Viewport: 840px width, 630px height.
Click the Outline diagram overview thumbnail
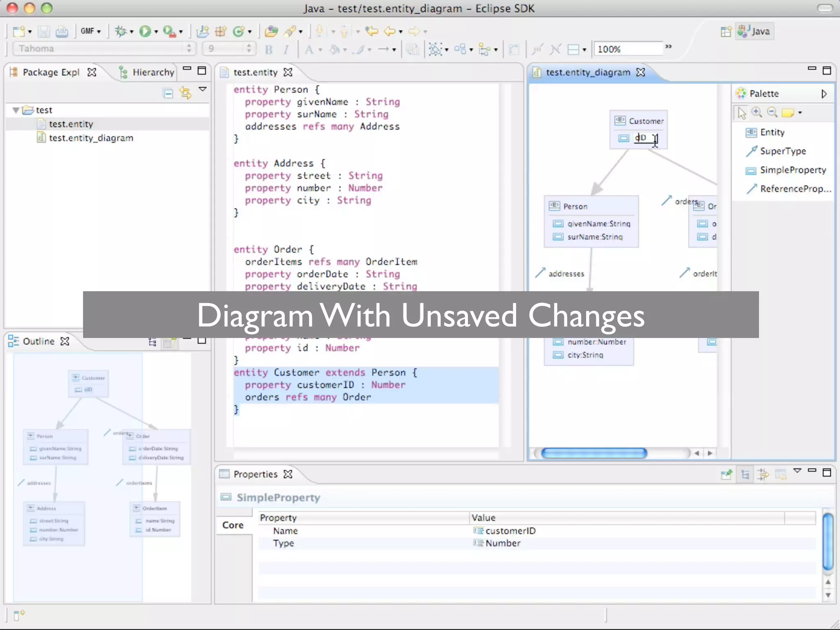pos(103,478)
